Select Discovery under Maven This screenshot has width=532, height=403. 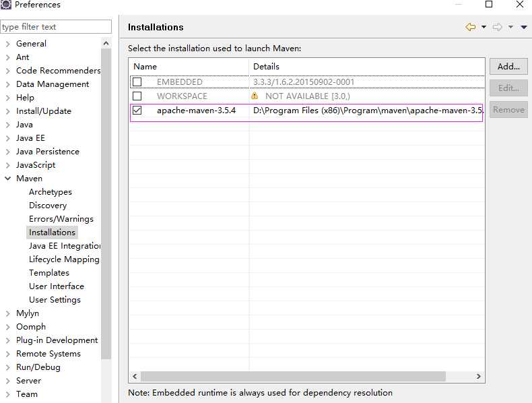48,206
